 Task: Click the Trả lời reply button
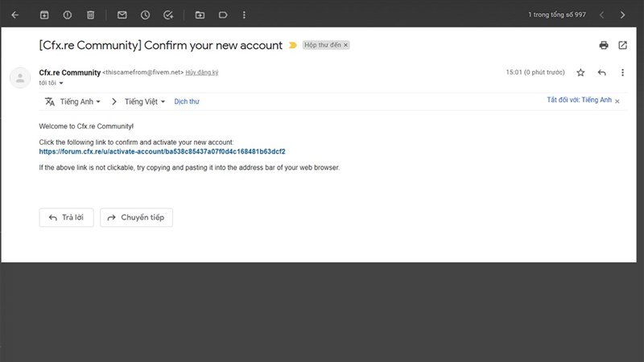pyautogui.click(x=66, y=217)
